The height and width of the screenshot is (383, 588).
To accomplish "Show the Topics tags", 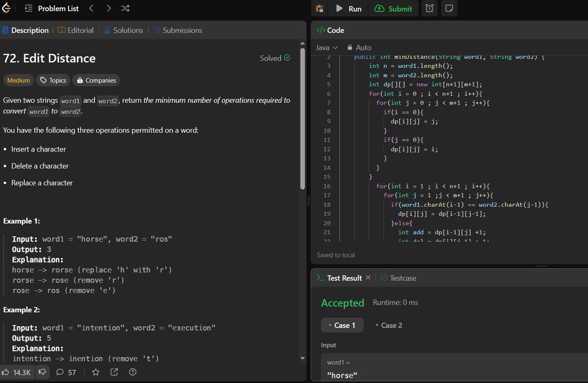I will [53, 80].
